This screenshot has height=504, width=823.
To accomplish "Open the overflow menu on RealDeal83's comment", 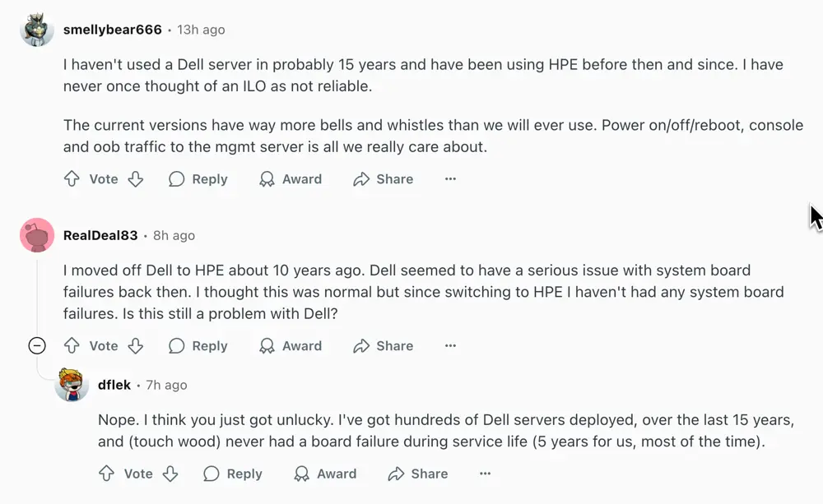I will pos(449,345).
